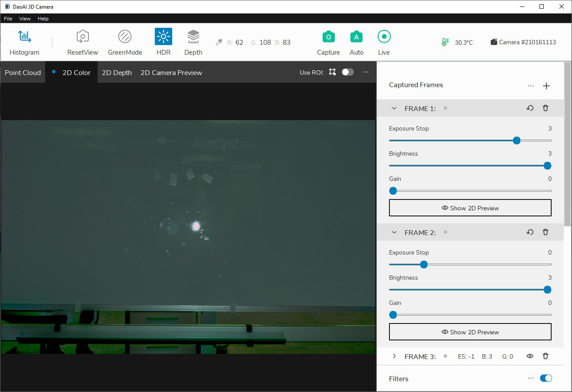Reset Frame 2 settings
Screen dimensions: 572x392
(530, 232)
